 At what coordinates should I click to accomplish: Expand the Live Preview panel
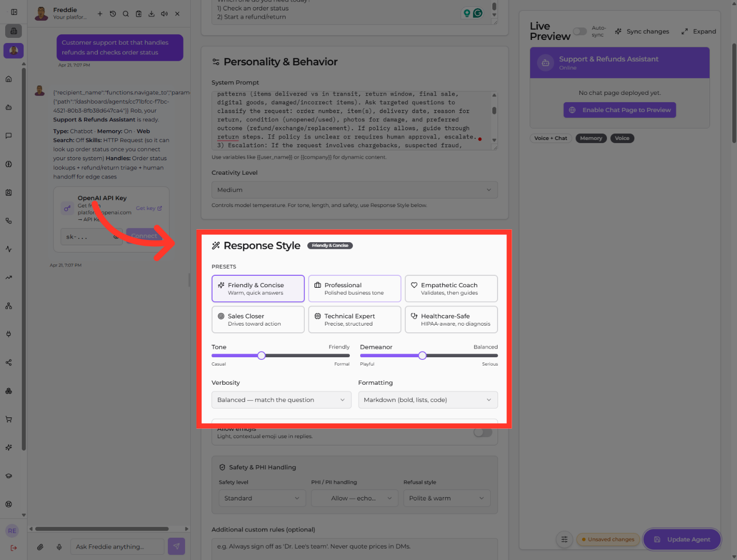pyautogui.click(x=699, y=32)
